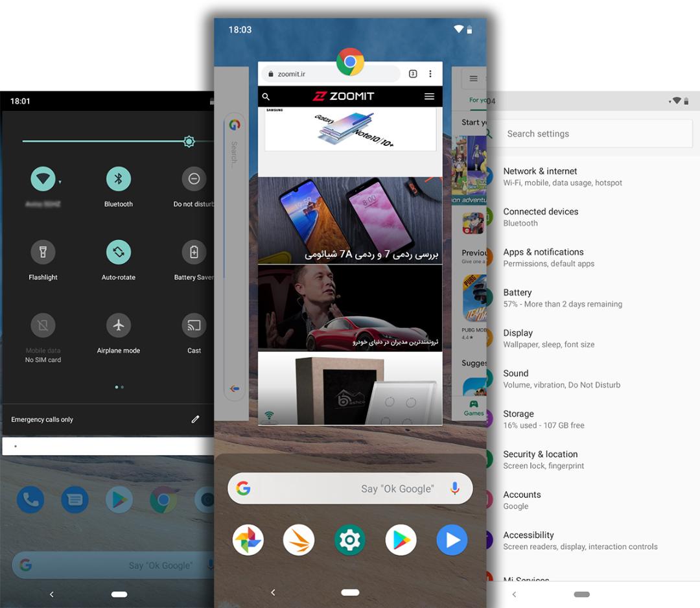The image size is (700, 608).
Task: Tap the edit pencil in quick settings
Action: [195, 419]
